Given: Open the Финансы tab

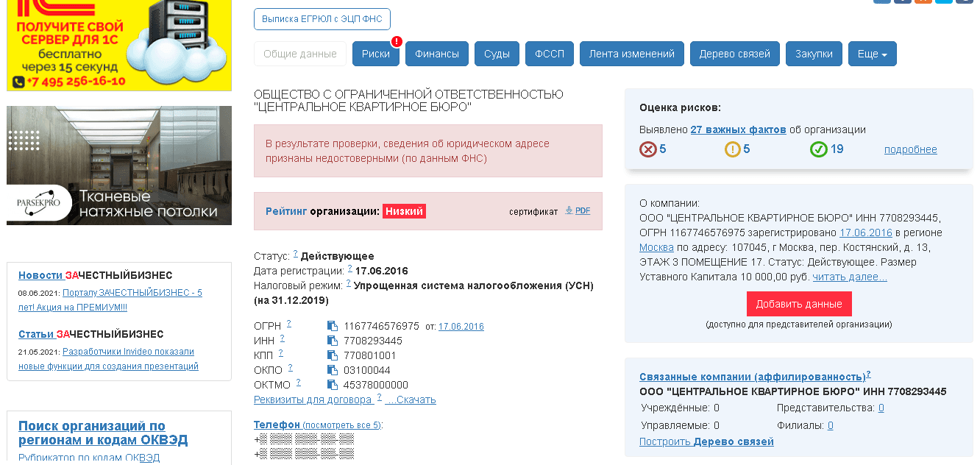Looking at the screenshot, I should click(437, 54).
